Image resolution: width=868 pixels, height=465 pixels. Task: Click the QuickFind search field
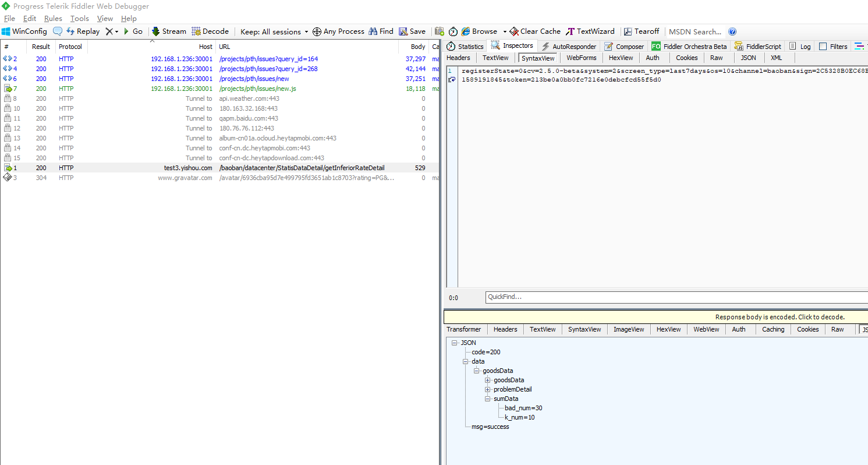click(x=676, y=297)
